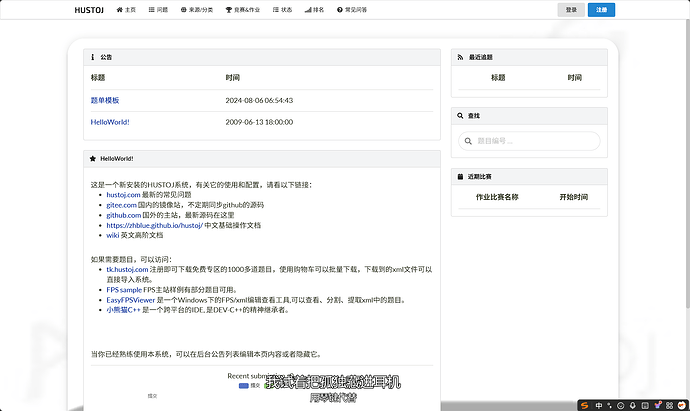Click the 登录 login button
690x411 pixels.
click(x=571, y=10)
